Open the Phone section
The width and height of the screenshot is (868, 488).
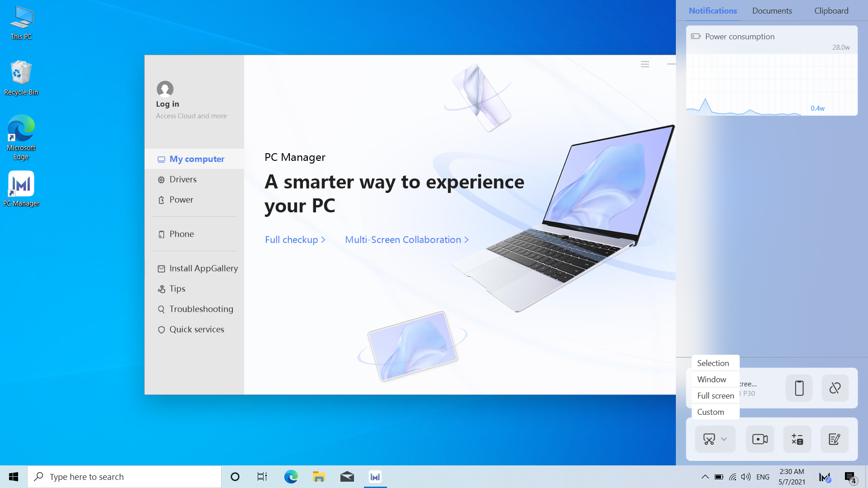tap(194, 234)
